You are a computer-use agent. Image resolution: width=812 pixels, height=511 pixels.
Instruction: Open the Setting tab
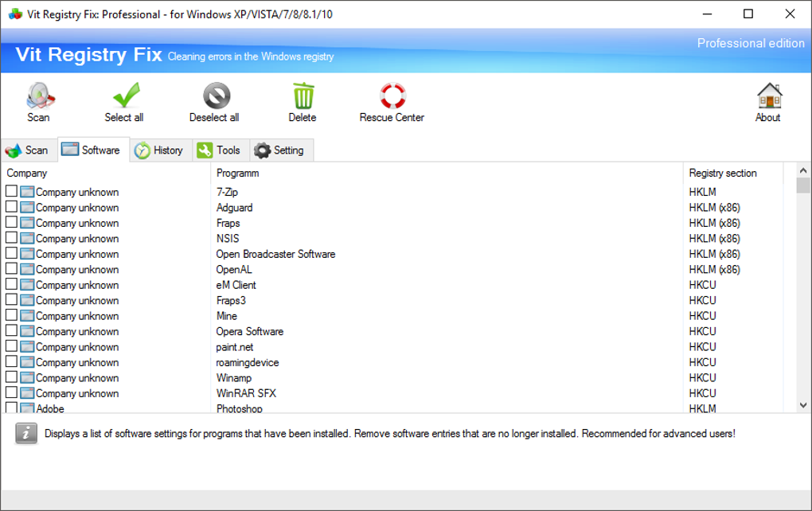[281, 150]
